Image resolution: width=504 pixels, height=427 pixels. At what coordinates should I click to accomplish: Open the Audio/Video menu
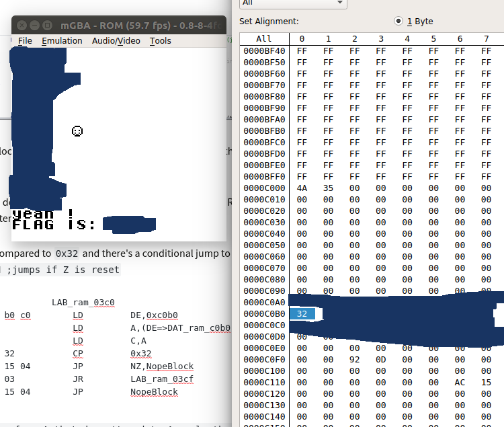tap(116, 41)
